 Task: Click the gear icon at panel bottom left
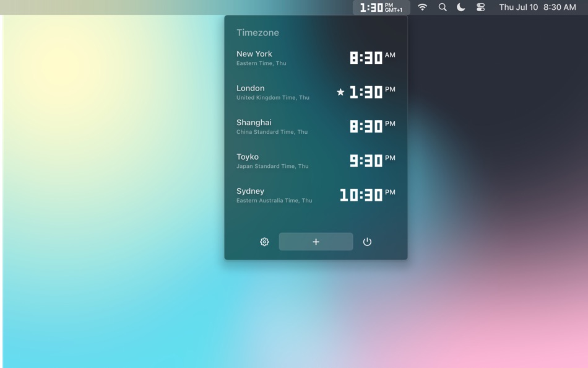(264, 242)
